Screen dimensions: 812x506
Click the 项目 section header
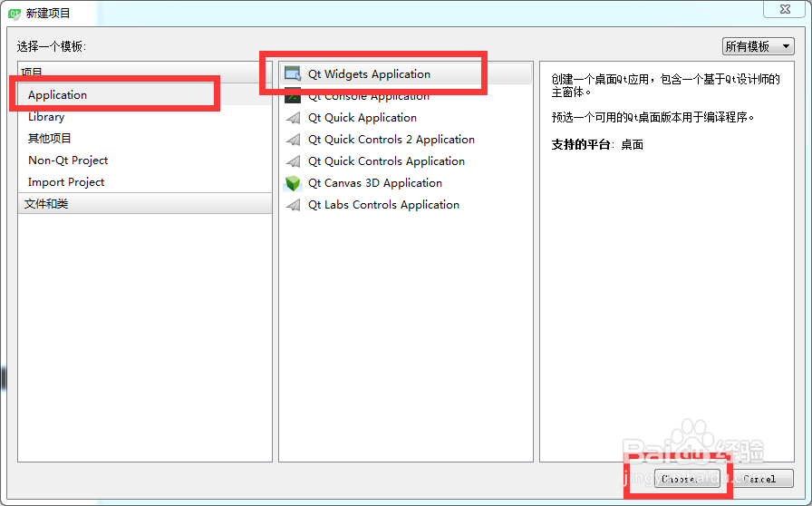coord(144,72)
